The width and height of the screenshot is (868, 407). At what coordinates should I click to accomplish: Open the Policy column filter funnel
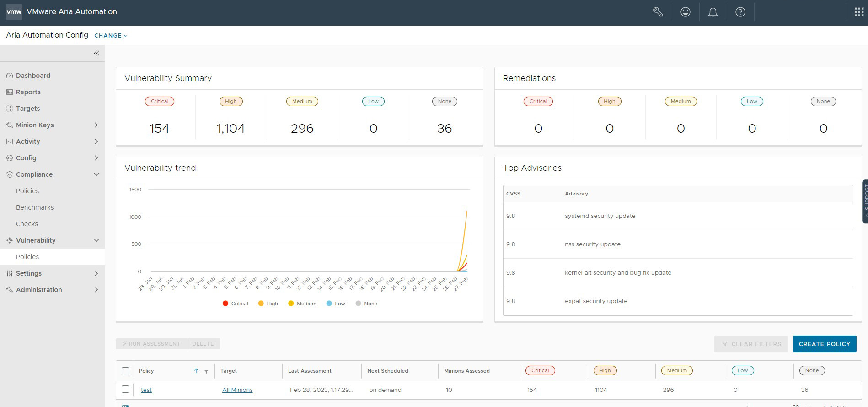click(x=206, y=371)
